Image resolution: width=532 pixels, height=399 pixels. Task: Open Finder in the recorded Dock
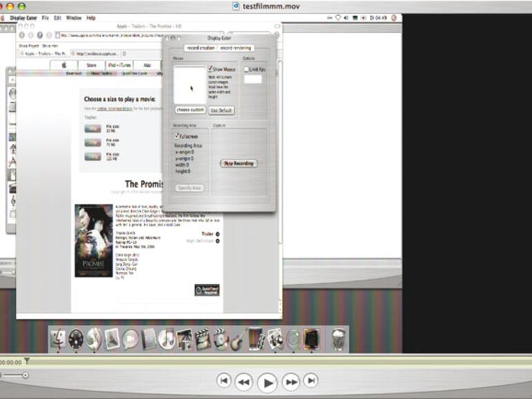click(57, 339)
